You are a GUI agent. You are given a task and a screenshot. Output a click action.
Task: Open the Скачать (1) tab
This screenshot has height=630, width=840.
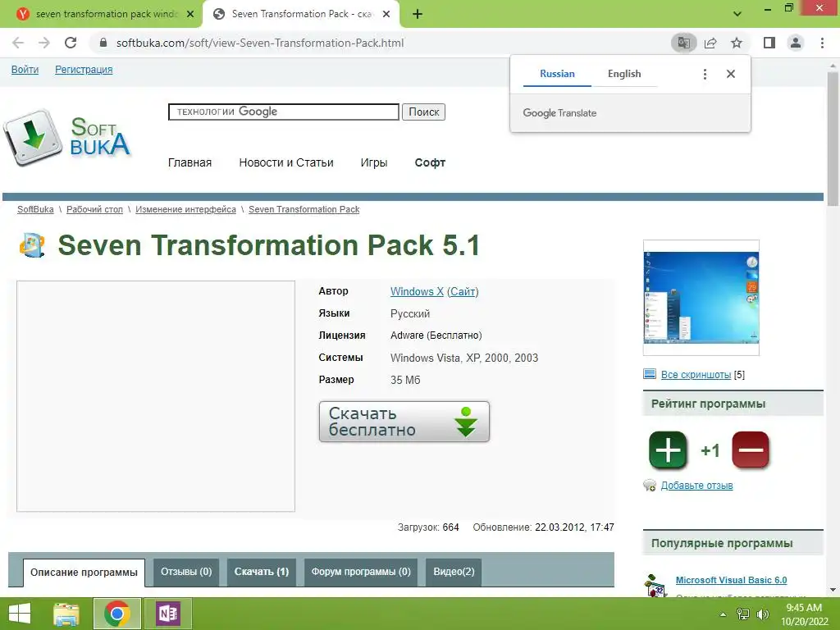point(262,572)
